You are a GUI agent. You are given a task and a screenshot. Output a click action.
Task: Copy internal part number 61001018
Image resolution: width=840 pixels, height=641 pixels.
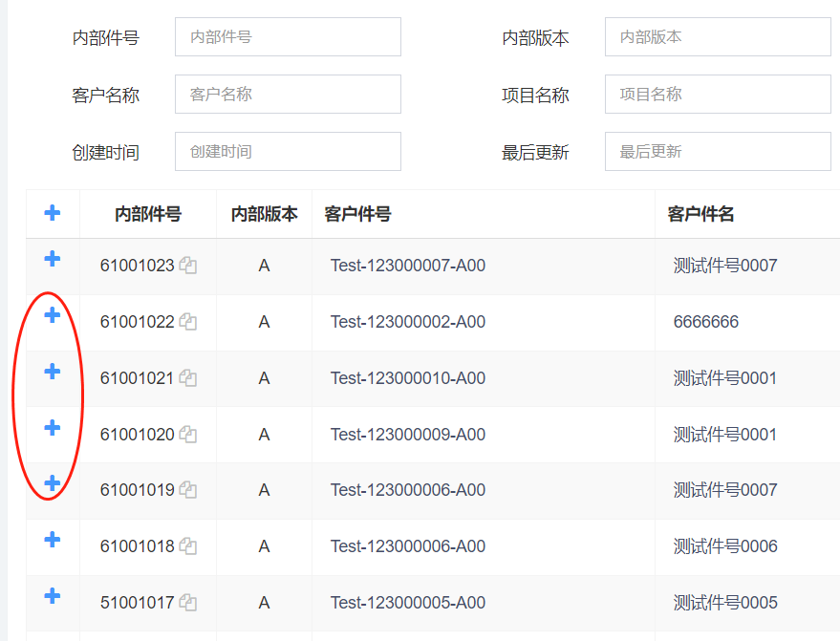188,546
